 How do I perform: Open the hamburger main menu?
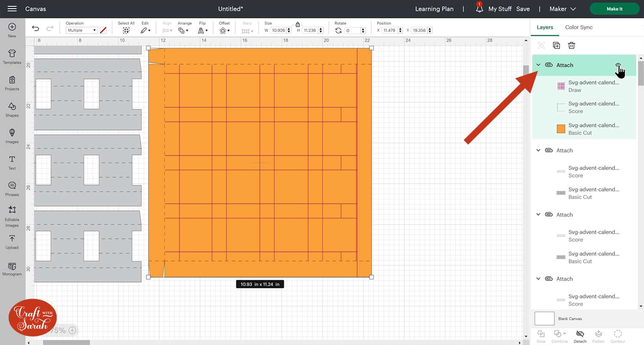coord(12,9)
